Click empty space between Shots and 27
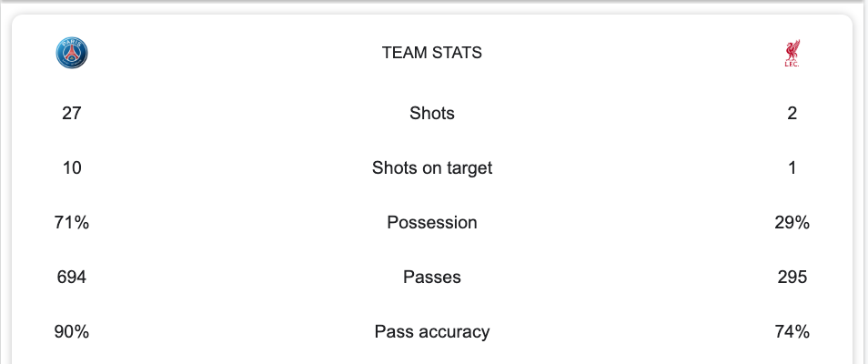This screenshot has width=868, height=364. pos(244,113)
